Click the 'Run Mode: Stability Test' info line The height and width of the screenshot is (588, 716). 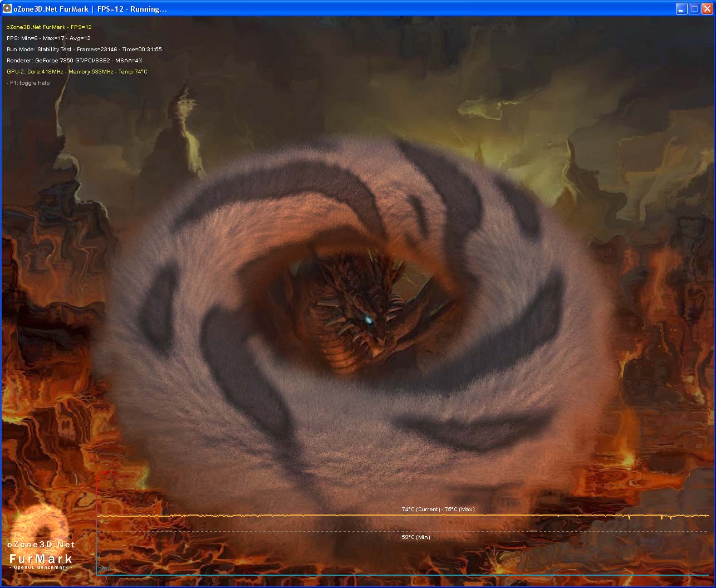point(84,49)
